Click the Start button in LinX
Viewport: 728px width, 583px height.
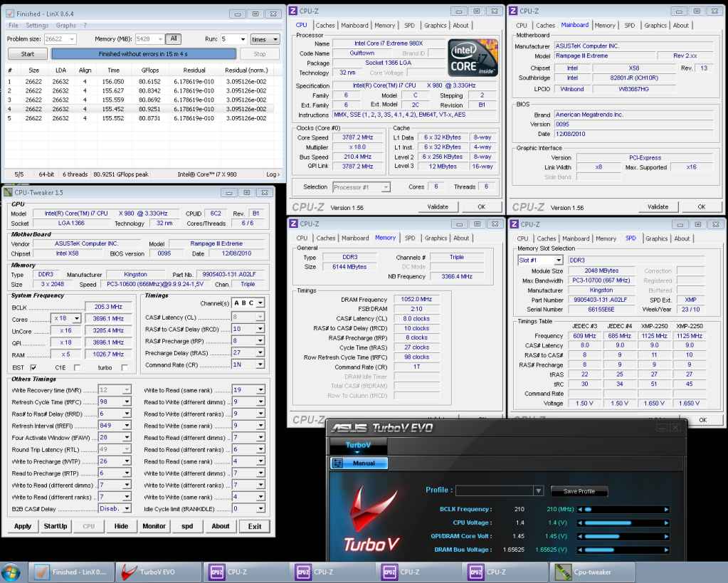28,54
